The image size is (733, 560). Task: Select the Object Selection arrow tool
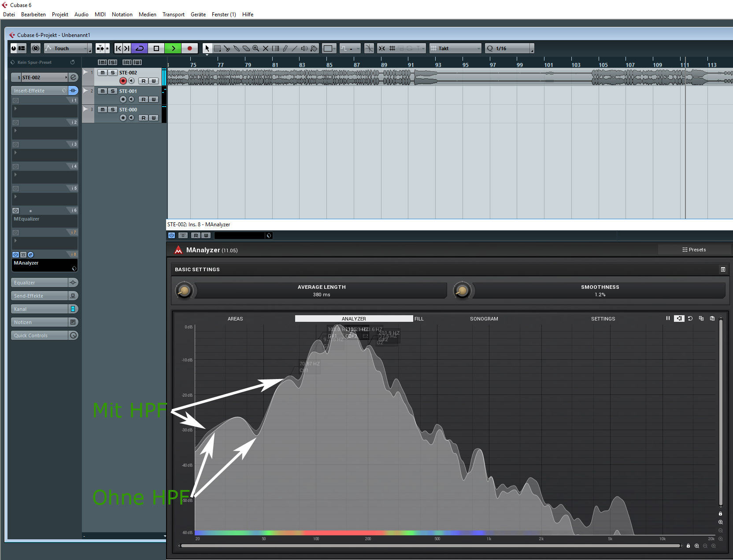click(207, 48)
